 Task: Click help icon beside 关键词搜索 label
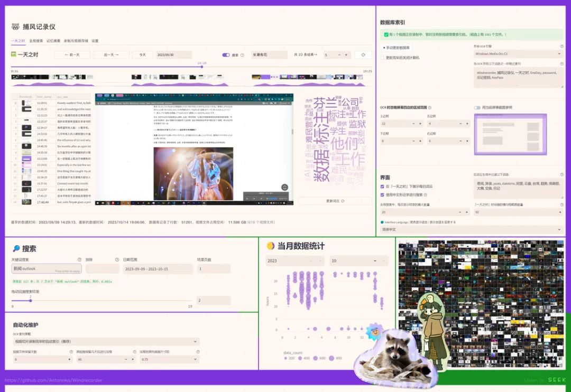click(x=79, y=259)
